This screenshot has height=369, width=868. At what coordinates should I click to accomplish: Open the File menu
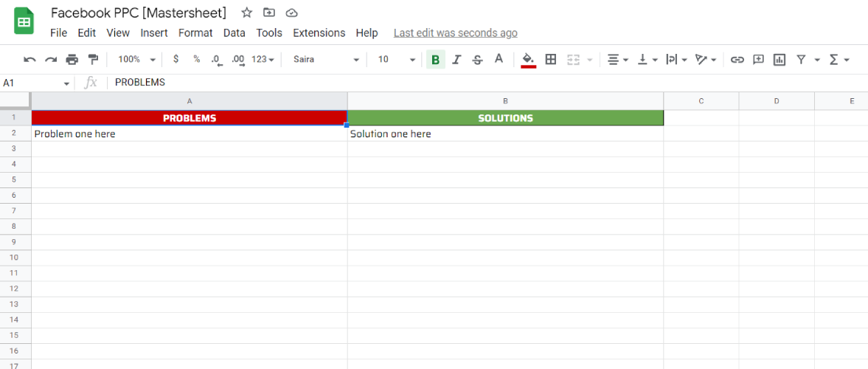(x=59, y=33)
